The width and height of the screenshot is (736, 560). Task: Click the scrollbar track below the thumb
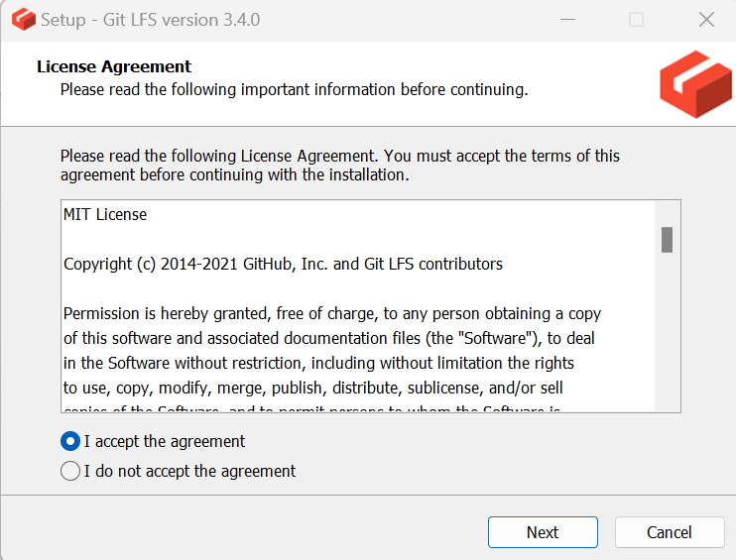667,331
